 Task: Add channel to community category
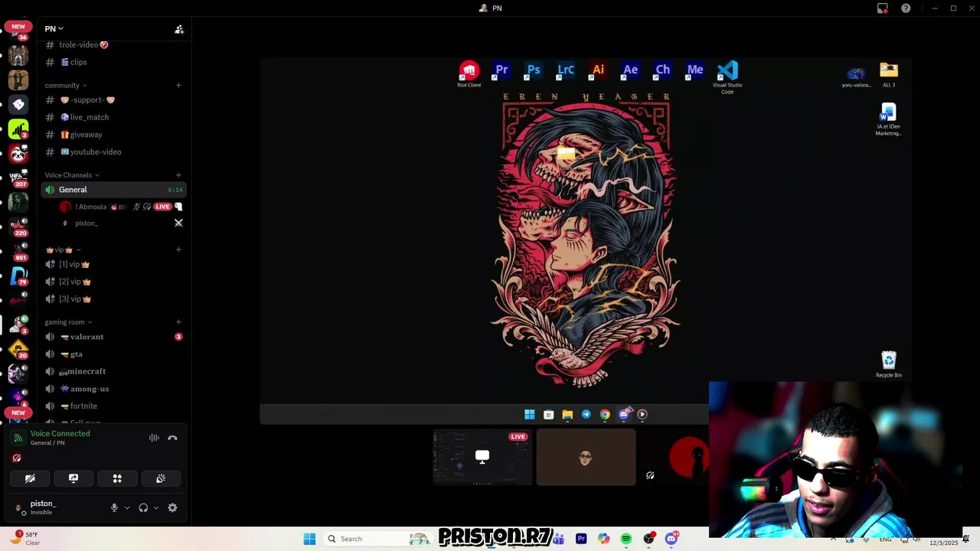(178, 85)
